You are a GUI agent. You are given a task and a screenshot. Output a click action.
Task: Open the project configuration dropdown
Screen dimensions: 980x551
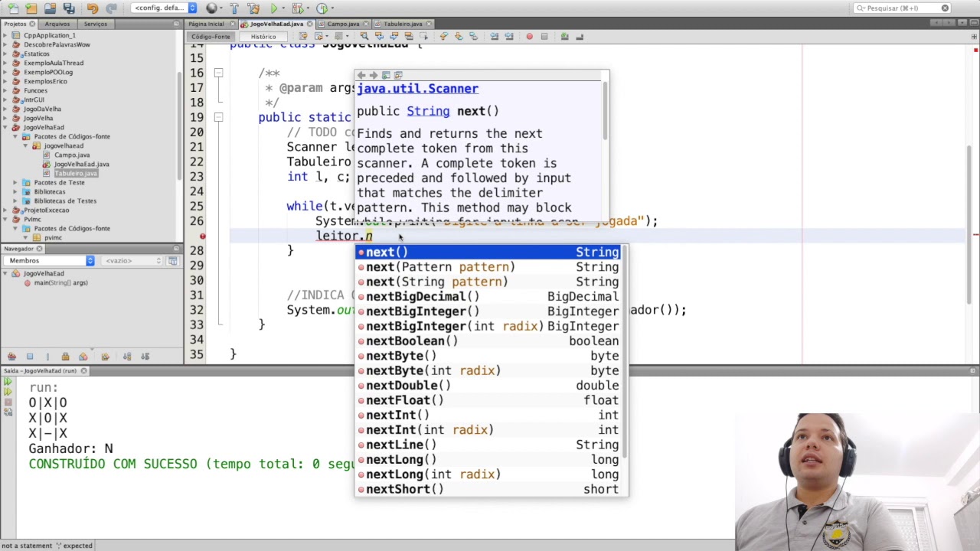click(164, 8)
